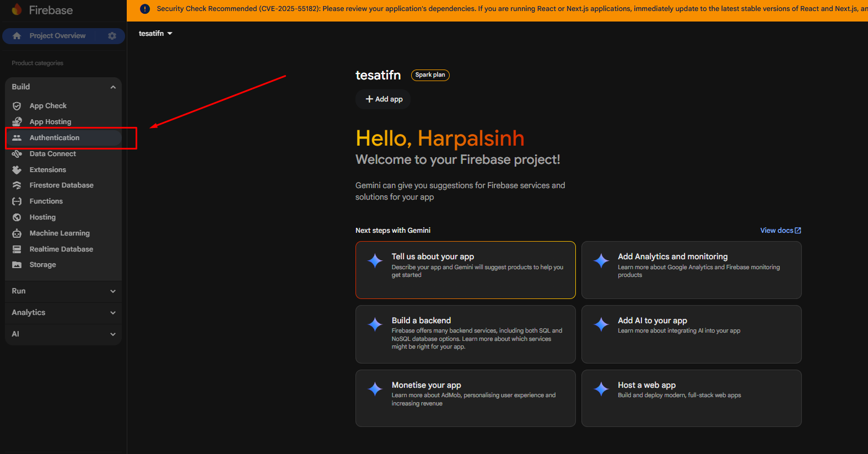Click the Gemini sparkle on Build a backend
The height and width of the screenshot is (454, 868).
point(375,324)
